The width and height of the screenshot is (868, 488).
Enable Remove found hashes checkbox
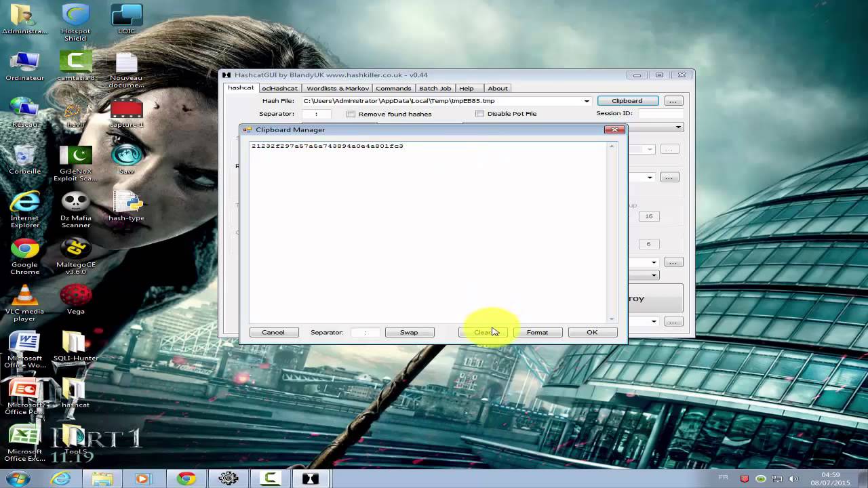[351, 114]
